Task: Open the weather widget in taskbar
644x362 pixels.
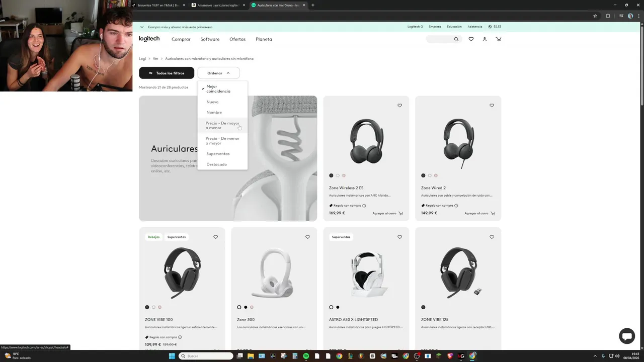Action: [18, 356]
